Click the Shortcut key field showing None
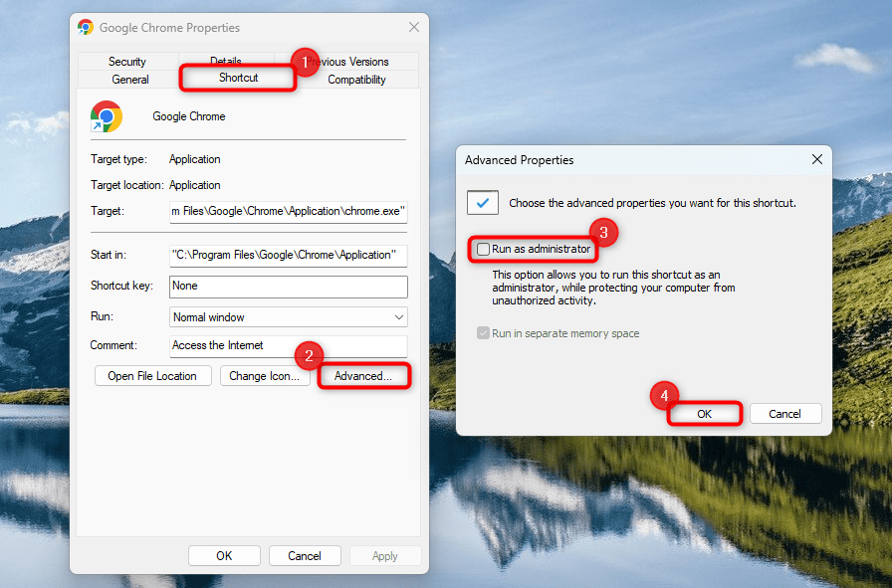The image size is (892, 588). click(289, 286)
